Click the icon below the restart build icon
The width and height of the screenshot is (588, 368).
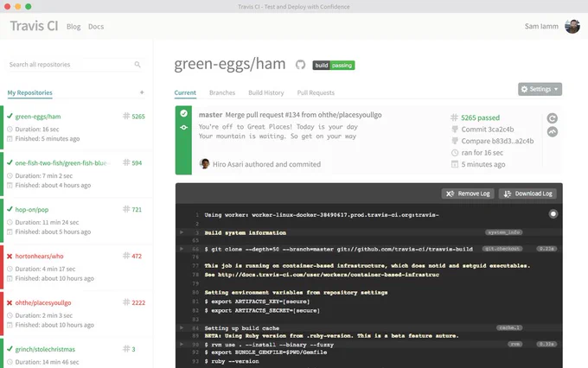552,132
